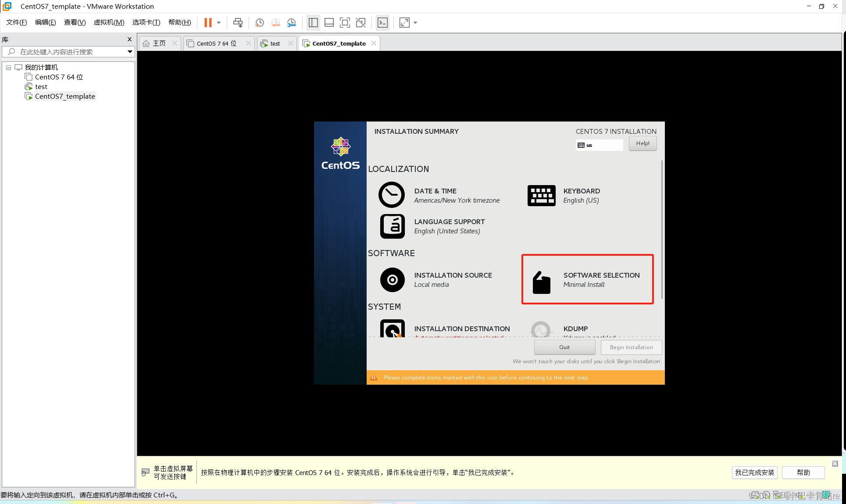Toggle the thumbnail bar view

329,23
